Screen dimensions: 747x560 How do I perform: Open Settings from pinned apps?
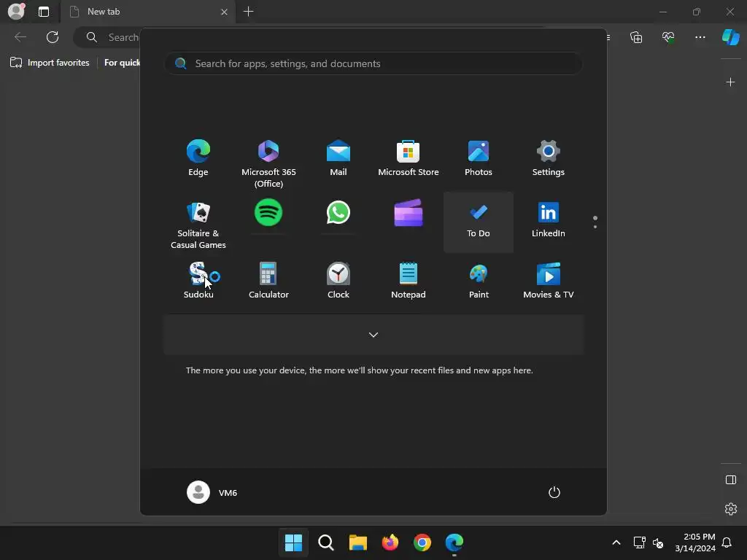[549, 158]
